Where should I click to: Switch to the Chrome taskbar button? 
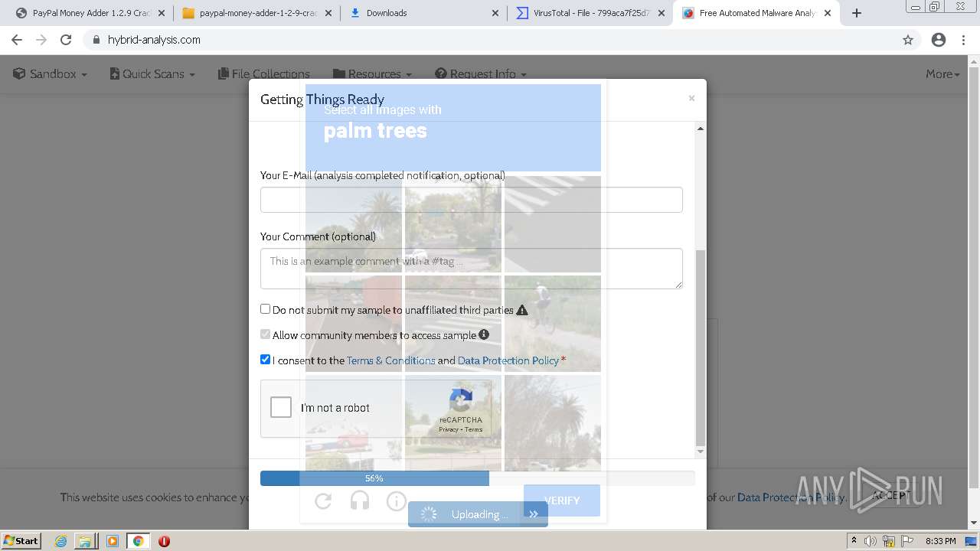point(138,541)
